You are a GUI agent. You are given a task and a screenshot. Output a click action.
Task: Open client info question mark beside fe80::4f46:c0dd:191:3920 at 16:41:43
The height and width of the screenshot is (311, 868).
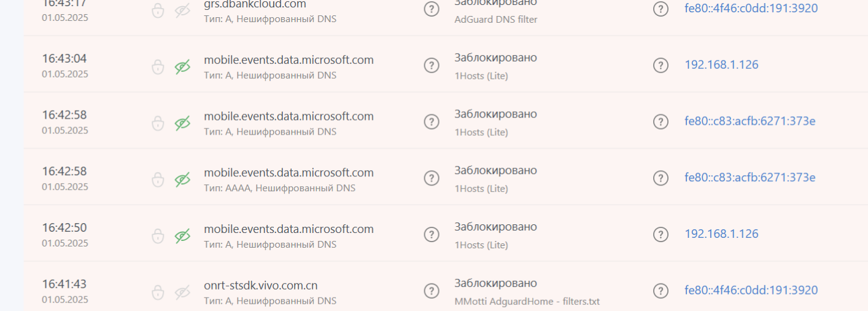click(x=661, y=291)
